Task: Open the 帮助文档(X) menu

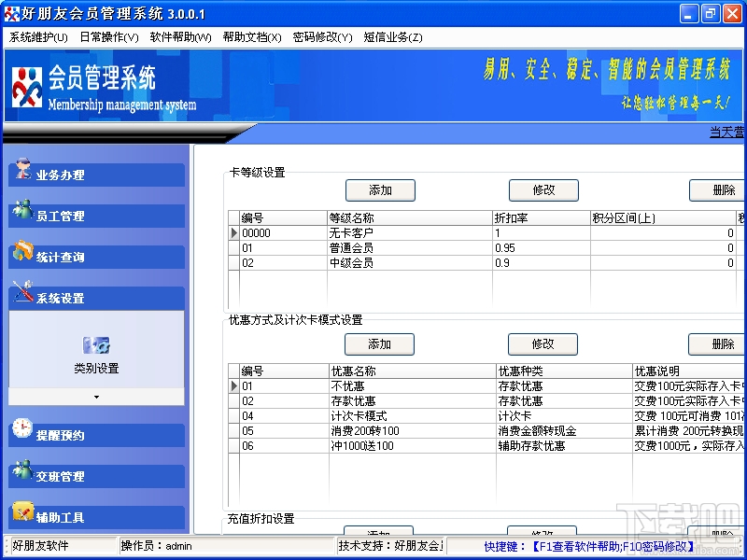Action: [x=249, y=36]
